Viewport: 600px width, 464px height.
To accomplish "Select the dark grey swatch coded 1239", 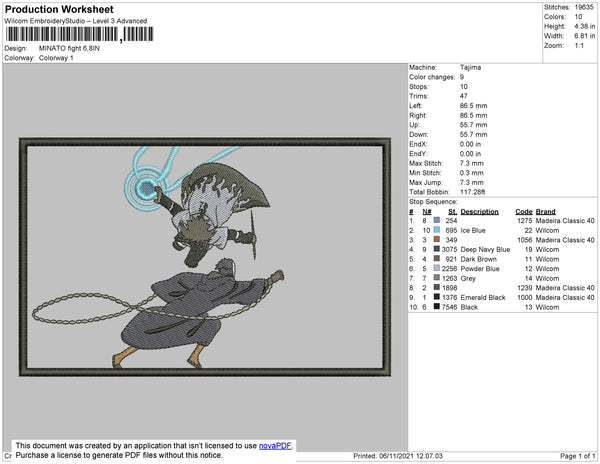I will pos(437,287).
